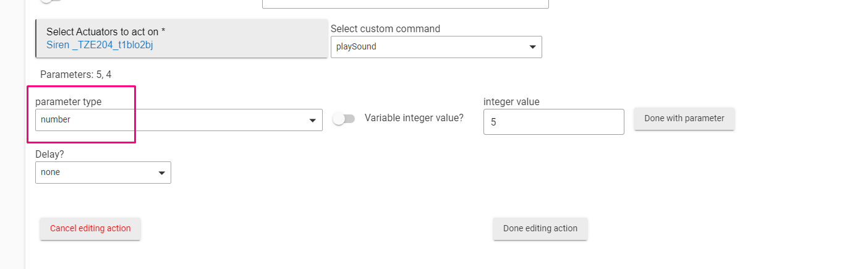Focus the integer value field containing 5

coord(554,122)
